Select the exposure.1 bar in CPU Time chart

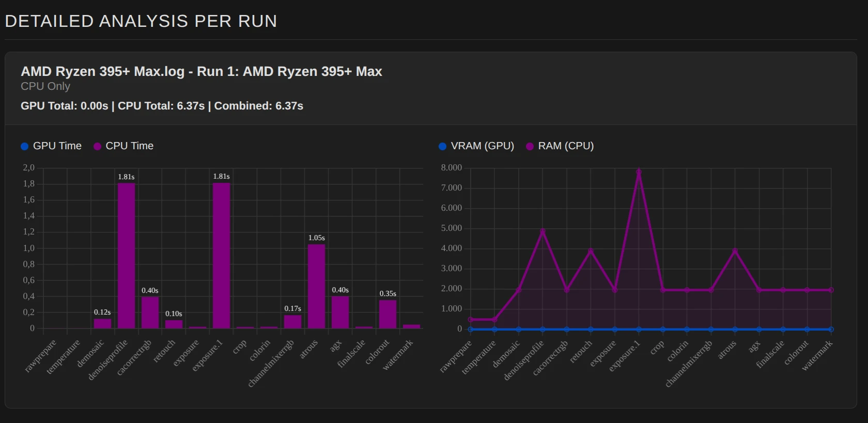click(221, 256)
